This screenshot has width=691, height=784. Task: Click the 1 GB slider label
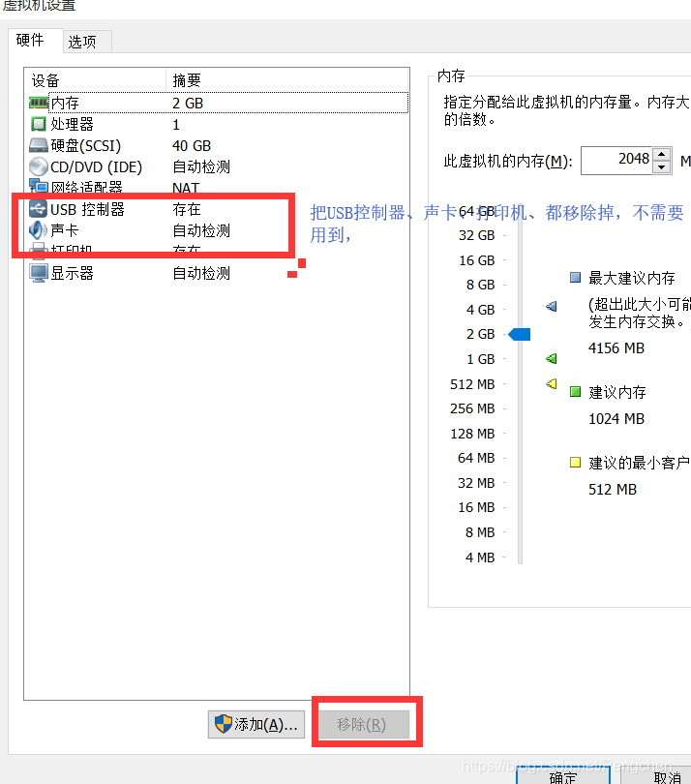click(x=480, y=359)
